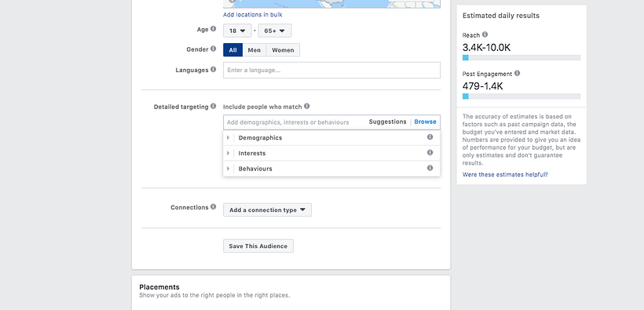The image size is (644, 310).
Task: Select the Behaviours row label
Action: tap(255, 169)
